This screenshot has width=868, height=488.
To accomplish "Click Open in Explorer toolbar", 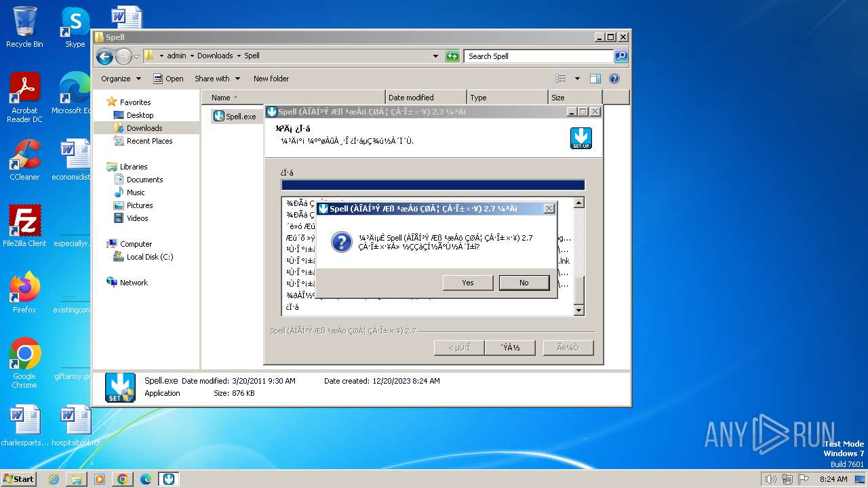I will pos(168,79).
